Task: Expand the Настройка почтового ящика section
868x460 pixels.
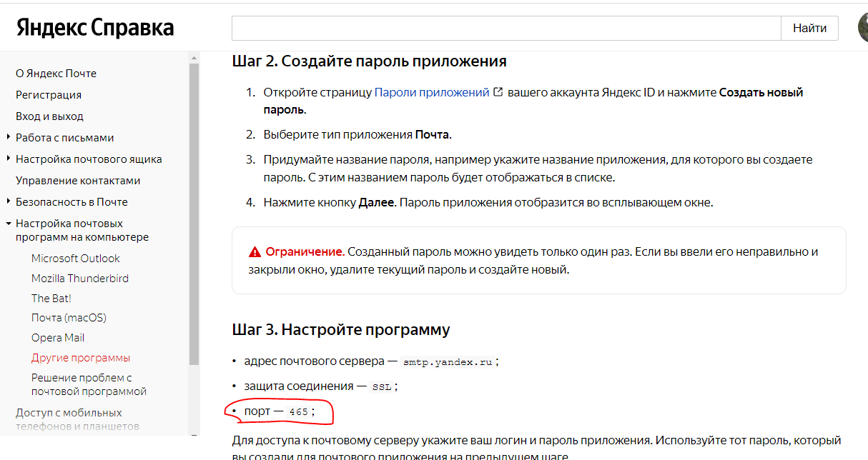Action: point(8,159)
